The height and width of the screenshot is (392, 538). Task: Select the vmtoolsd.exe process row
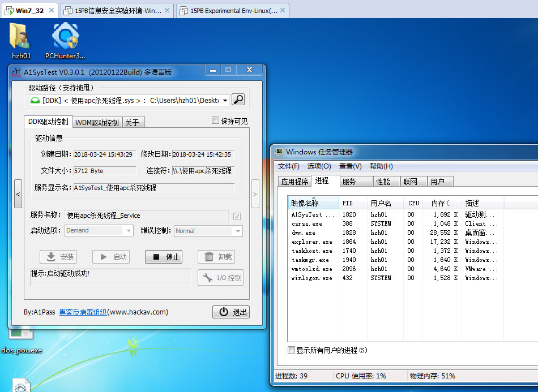pyautogui.click(x=396, y=269)
